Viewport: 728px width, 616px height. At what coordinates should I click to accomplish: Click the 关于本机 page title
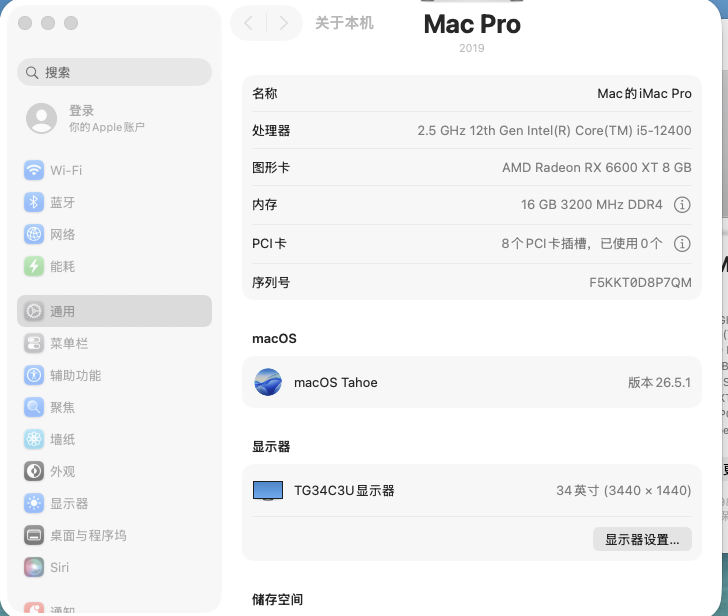(344, 23)
